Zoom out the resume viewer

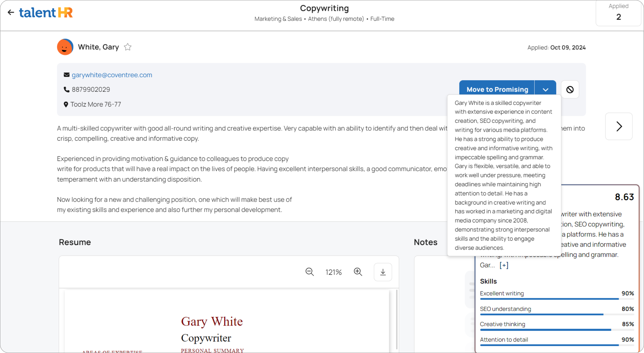tap(309, 272)
